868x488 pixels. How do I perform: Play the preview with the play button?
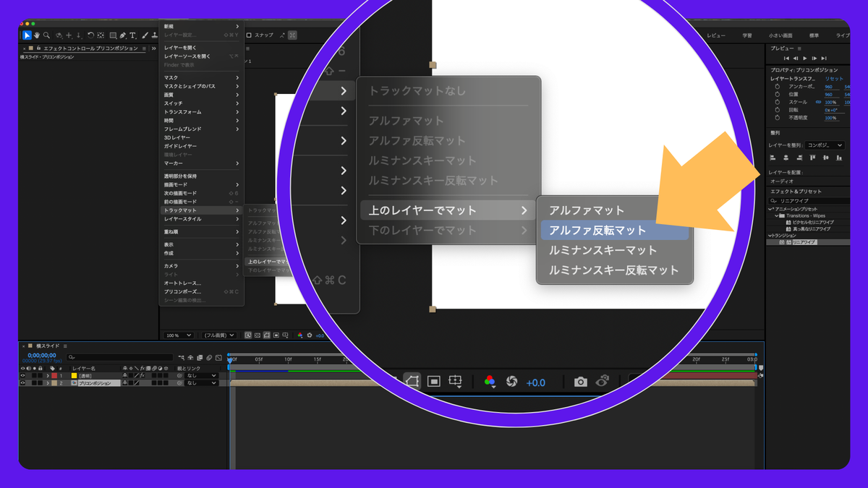coord(805,58)
